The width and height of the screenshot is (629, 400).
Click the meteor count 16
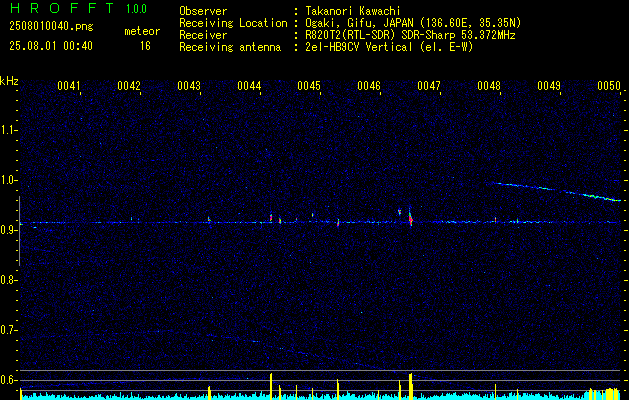point(145,46)
